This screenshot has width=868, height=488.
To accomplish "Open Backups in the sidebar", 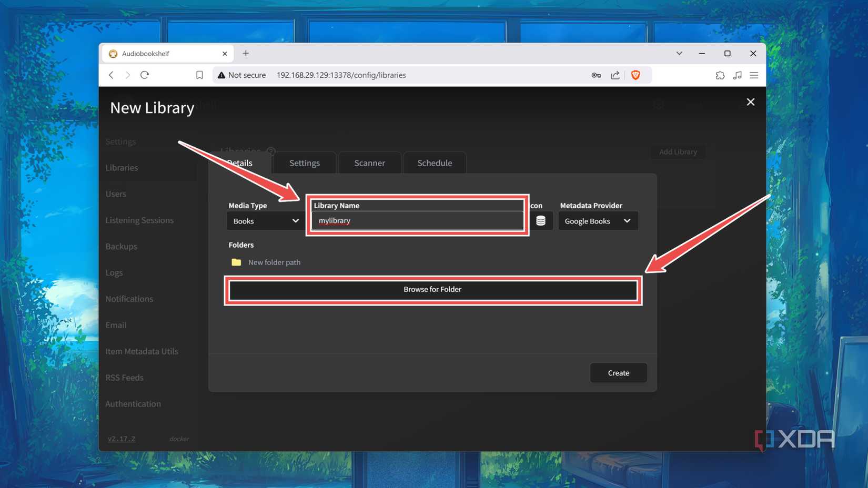I will click(121, 247).
